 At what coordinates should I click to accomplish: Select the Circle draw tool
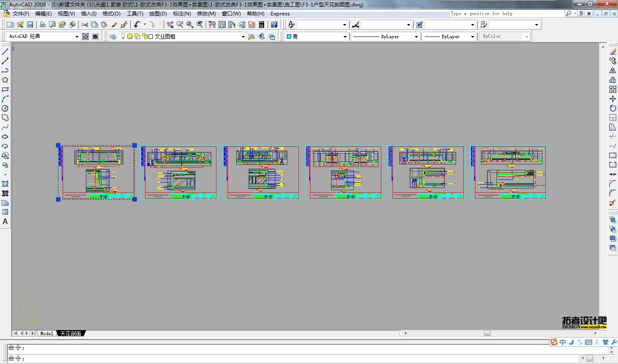click(5, 108)
